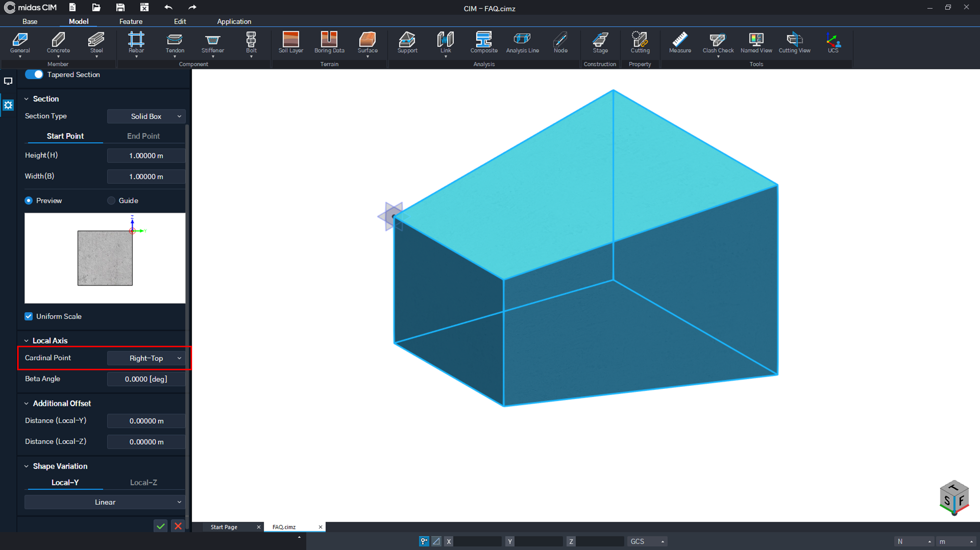
Task: Collapse the Section group
Action: tap(26, 99)
